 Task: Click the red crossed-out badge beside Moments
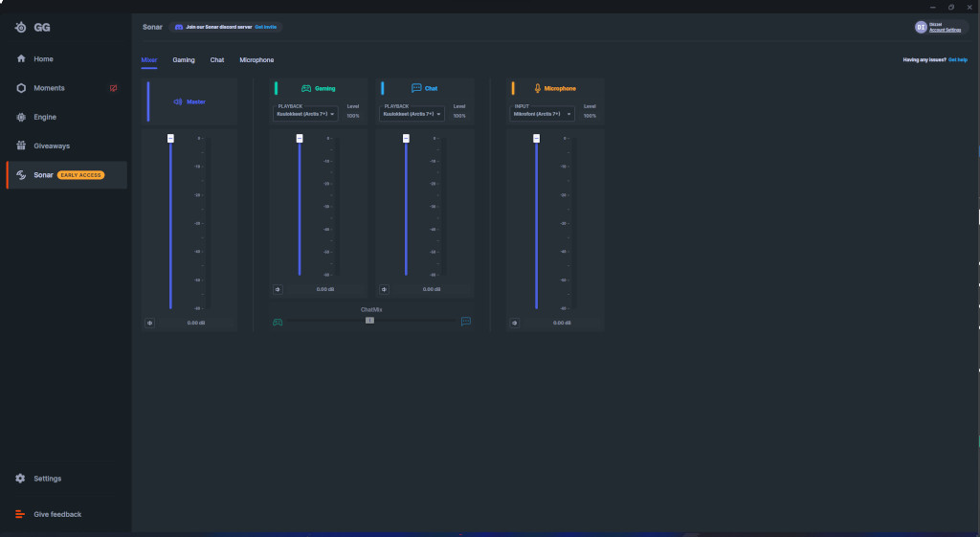[113, 88]
